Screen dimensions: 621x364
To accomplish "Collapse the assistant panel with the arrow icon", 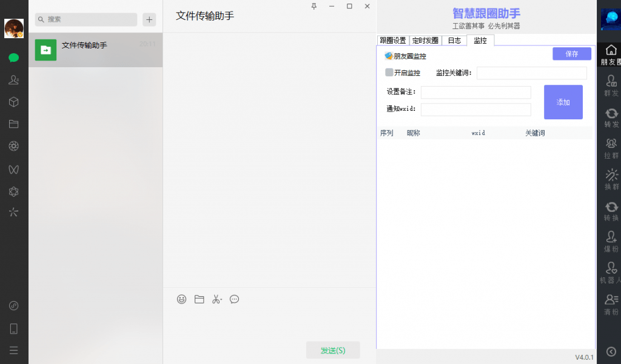I will [x=611, y=351].
